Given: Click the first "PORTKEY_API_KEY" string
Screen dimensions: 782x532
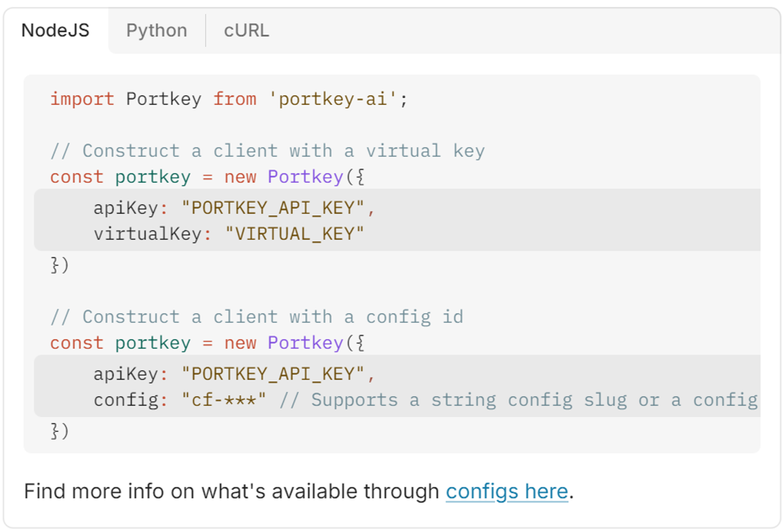Looking at the screenshot, I should pos(273,208).
